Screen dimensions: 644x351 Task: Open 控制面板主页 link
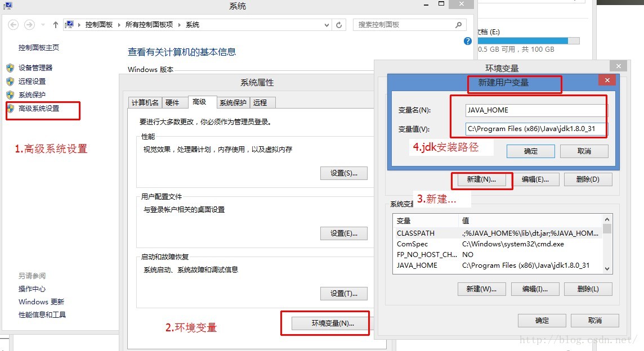[39, 48]
